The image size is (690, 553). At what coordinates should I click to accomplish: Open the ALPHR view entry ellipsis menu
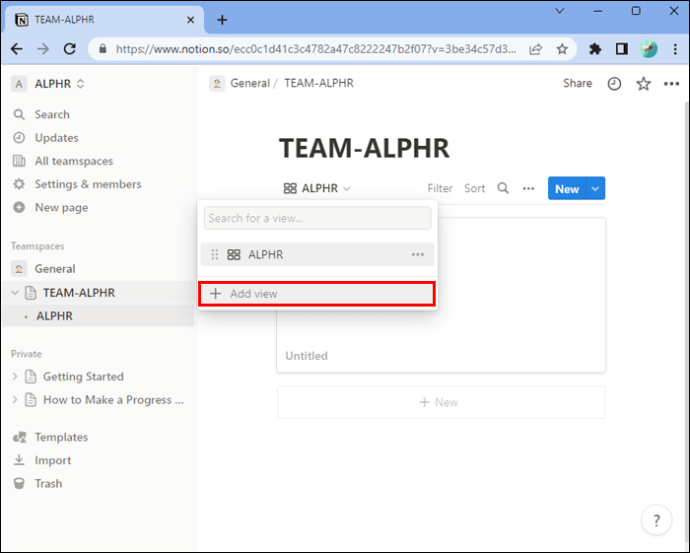point(418,254)
